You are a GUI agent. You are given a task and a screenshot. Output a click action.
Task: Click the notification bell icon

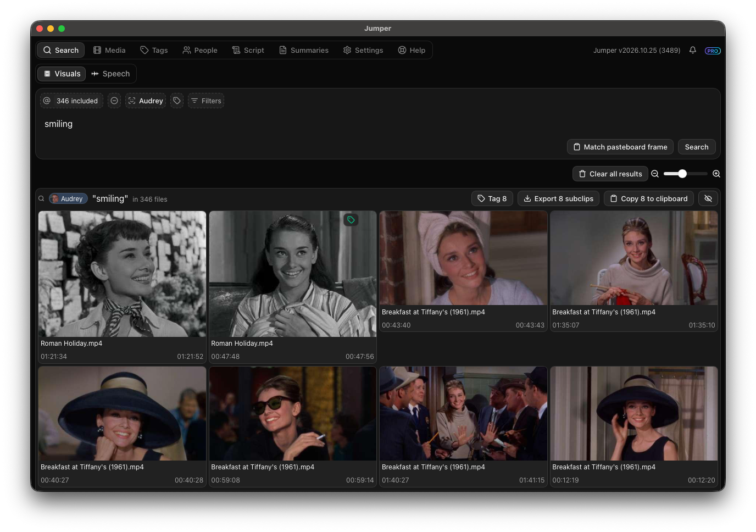(692, 50)
